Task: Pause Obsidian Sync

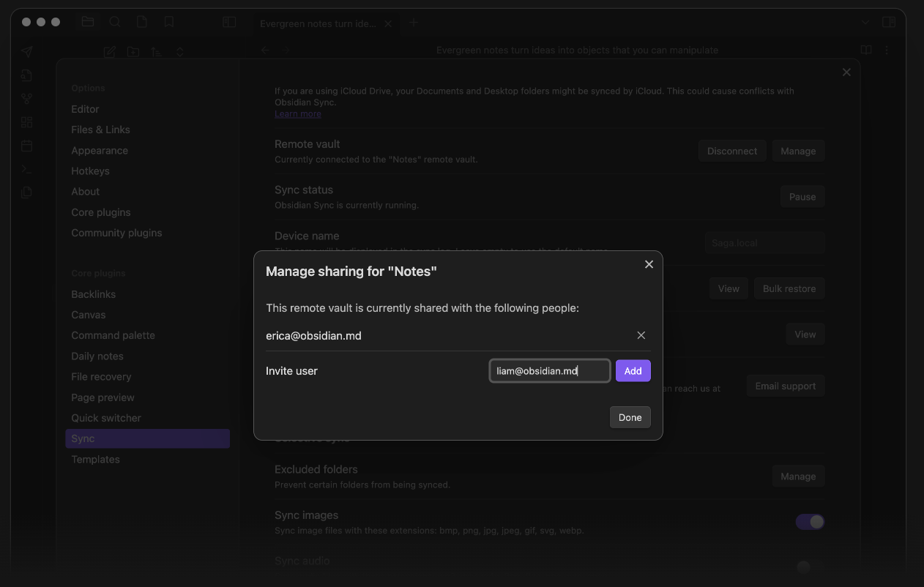Action: point(802,197)
